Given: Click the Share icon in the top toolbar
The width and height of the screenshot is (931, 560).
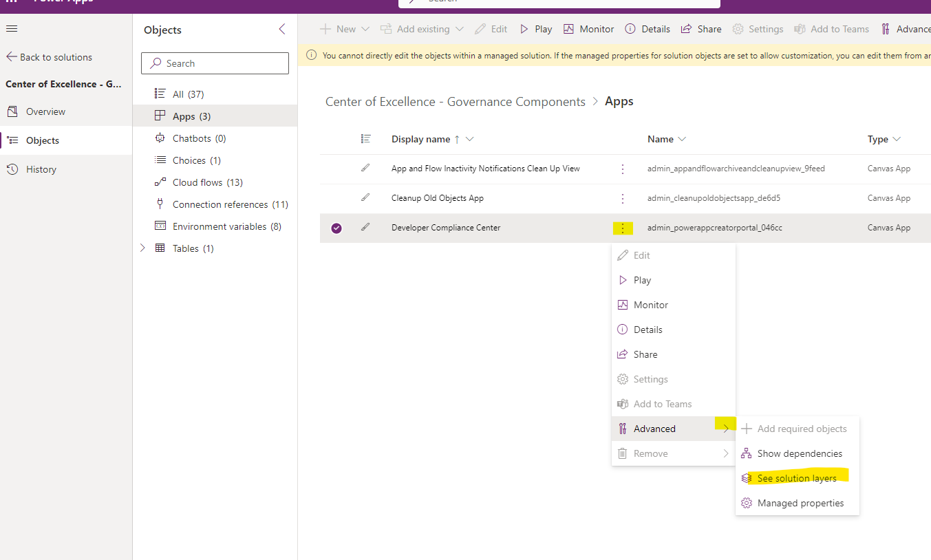Looking at the screenshot, I should (x=700, y=29).
